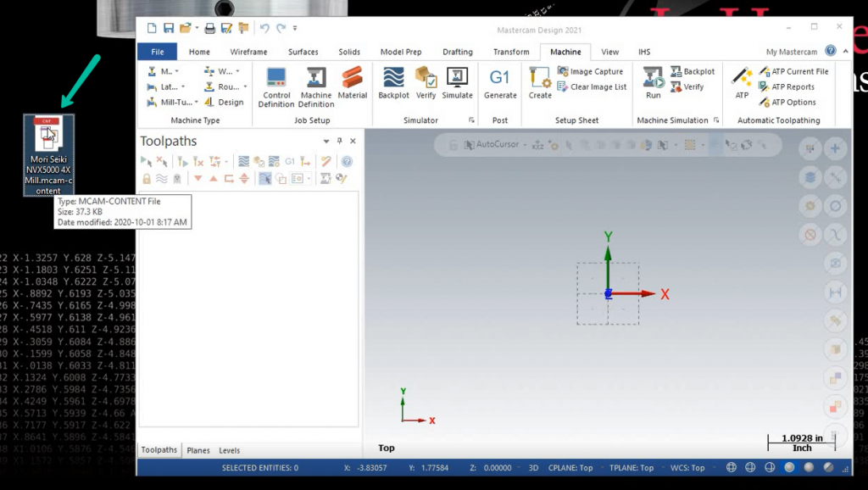
Task: Expand AutoCursor dropdown in selection bar
Action: (525, 144)
